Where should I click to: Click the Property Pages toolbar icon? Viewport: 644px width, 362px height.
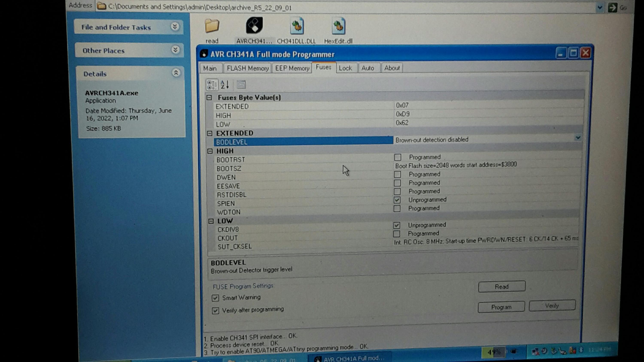pyautogui.click(x=241, y=85)
